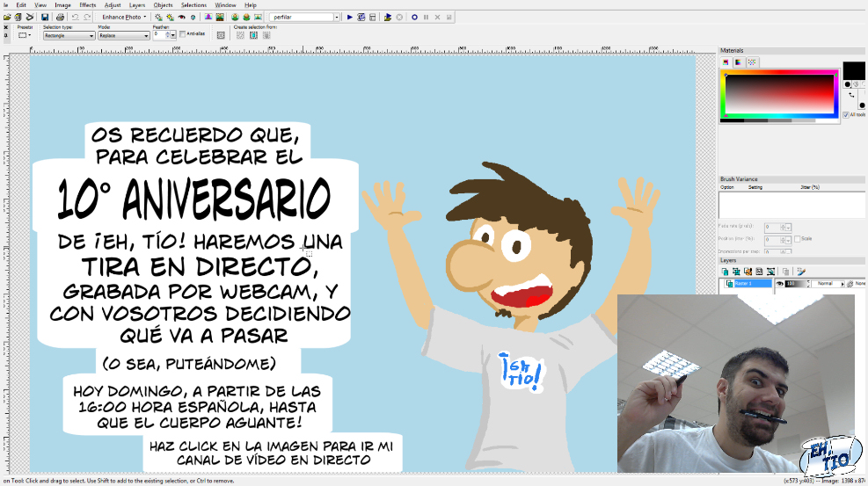
Task: Select the Raster 1 layer
Action: pyautogui.click(x=748, y=284)
